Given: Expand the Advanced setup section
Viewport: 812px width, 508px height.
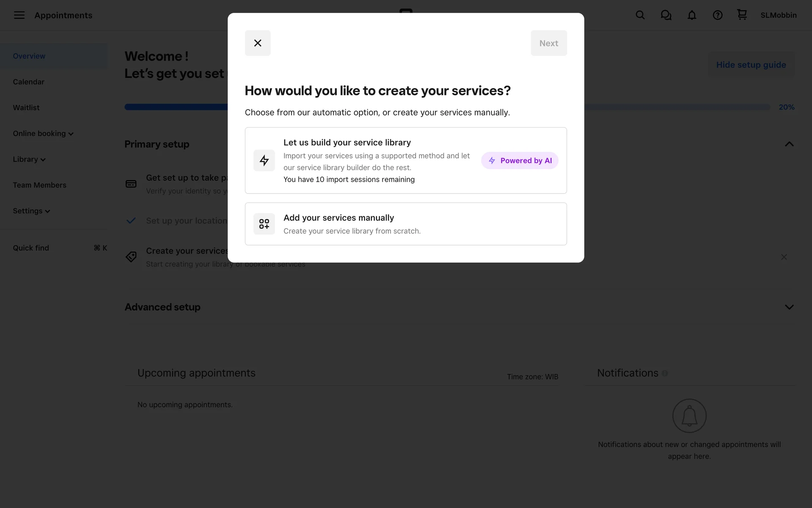Looking at the screenshot, I should pyautogui.click(x=789, y=307).
